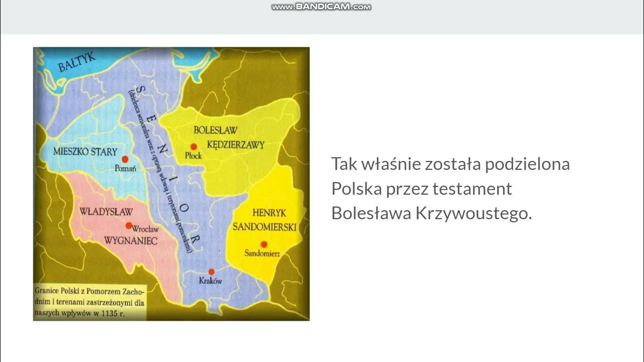
Task: Click the red dot marking Wrocław
Action: click(129, 226)
